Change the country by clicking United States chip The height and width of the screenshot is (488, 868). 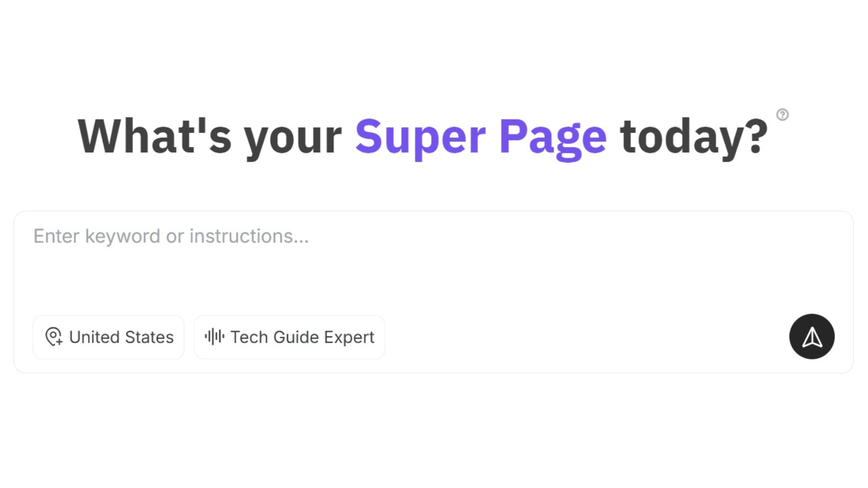click(x=108, y=337)
